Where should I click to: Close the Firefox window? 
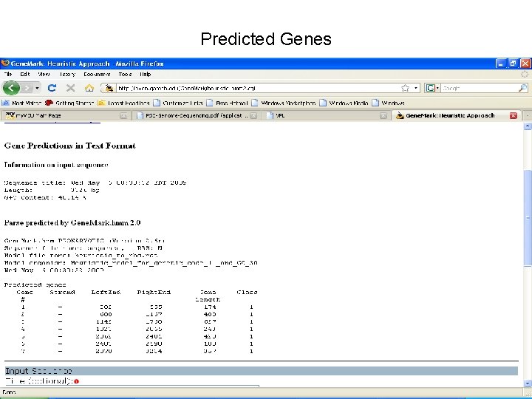(x=525, y=64)
